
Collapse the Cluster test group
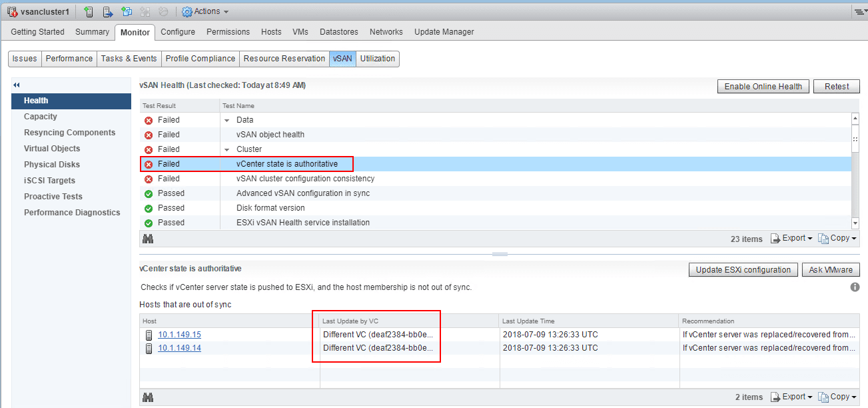tap(227, 150)
